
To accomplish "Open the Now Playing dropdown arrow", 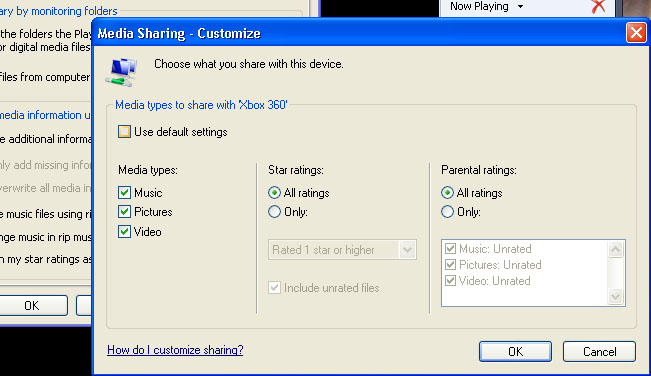I will coord(520,7).
